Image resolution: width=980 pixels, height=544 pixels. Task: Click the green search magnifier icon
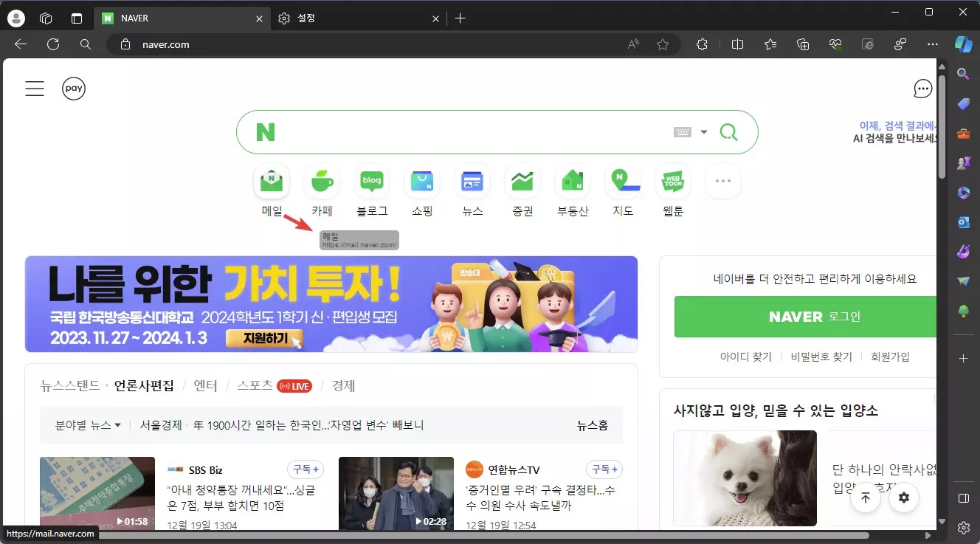(728, 131)
